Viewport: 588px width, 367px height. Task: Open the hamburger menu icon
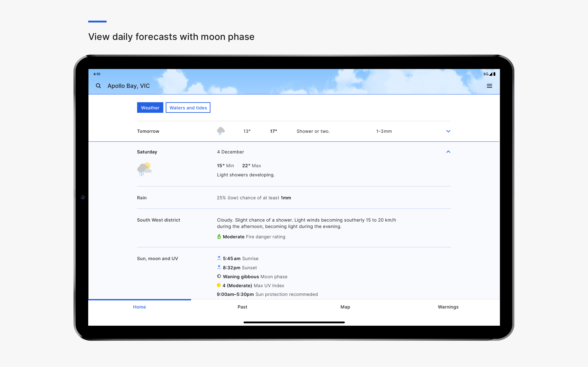coord(489,86)
